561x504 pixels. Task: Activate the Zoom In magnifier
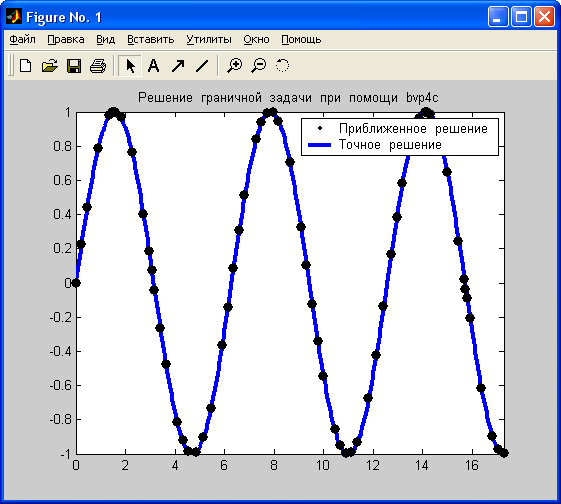coord(234,66)
